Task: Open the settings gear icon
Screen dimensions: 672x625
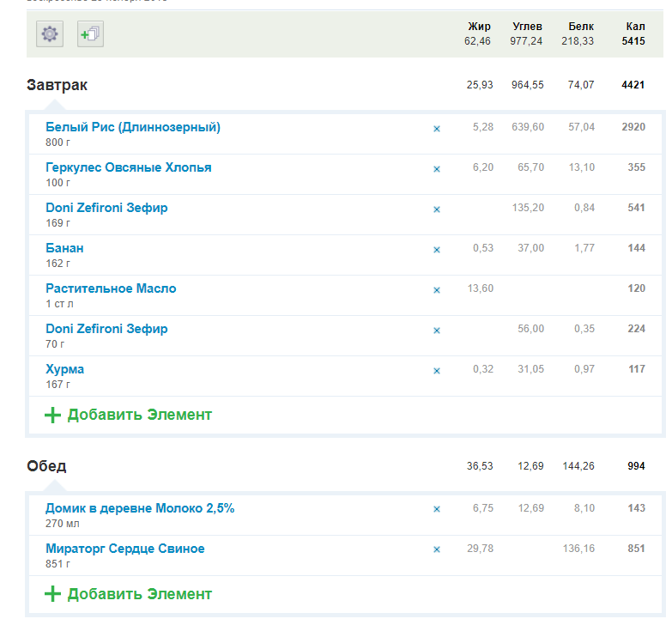Action: 49,34
